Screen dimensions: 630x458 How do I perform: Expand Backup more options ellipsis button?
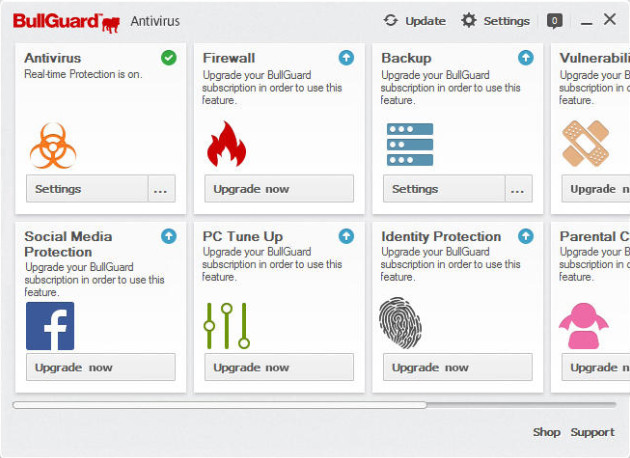(x=518, y=188)
